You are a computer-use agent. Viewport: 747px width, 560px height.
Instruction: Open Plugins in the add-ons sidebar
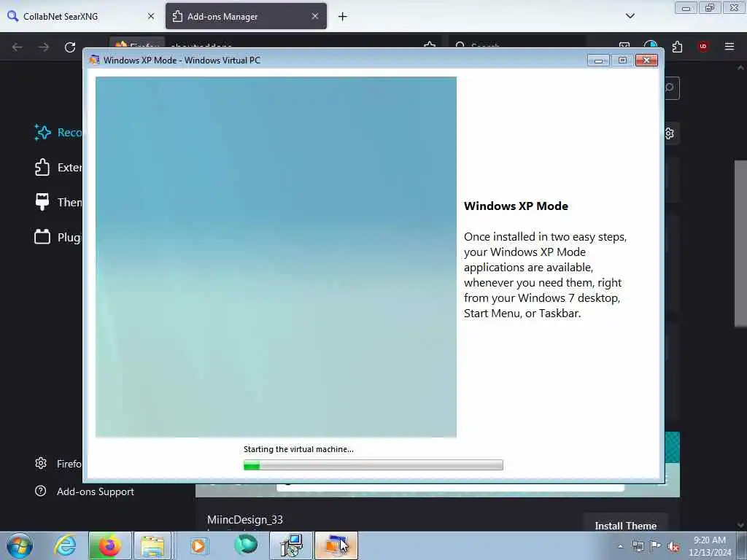coord(58,237)
